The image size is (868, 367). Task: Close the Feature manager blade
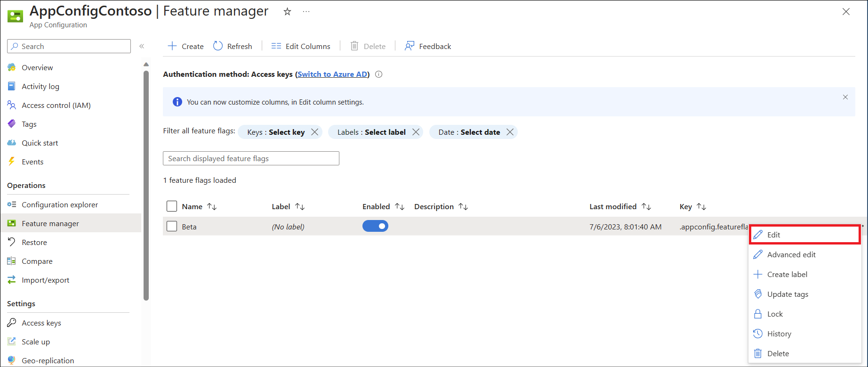tap(846, 12)
